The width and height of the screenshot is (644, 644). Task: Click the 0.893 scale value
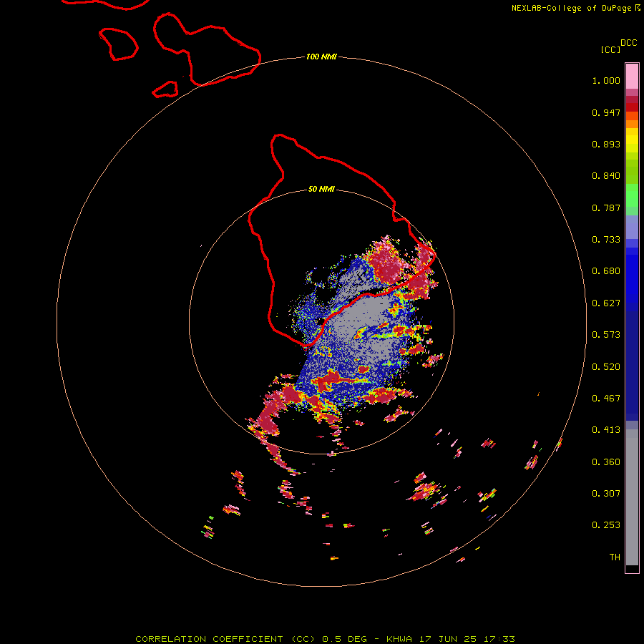click(x=606, y=144)
